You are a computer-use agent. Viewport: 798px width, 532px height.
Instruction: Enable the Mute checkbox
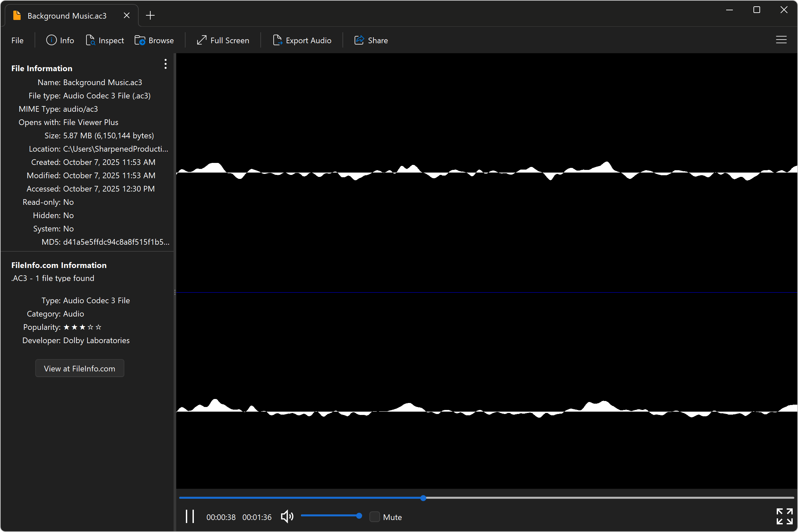tap(375, 517)
